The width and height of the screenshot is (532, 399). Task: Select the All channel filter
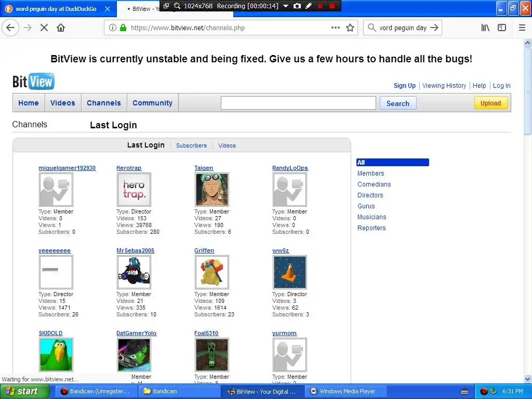click(393, 163)
